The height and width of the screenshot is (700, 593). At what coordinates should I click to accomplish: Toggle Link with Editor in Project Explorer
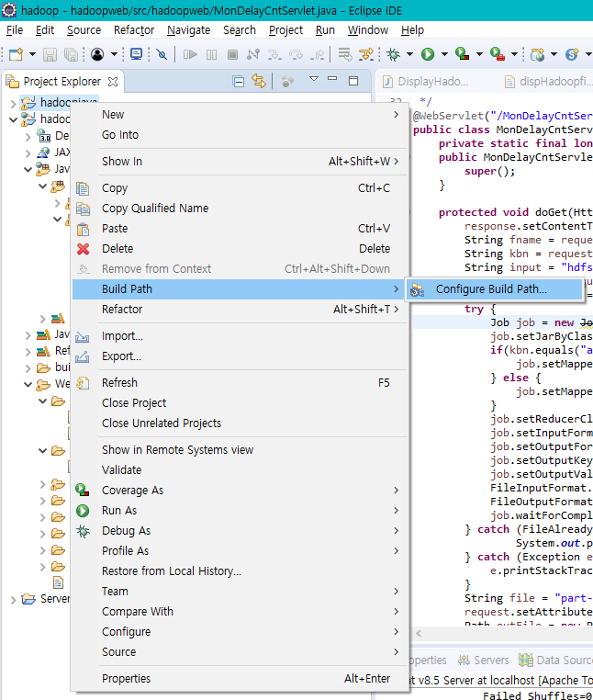(259, 81)
